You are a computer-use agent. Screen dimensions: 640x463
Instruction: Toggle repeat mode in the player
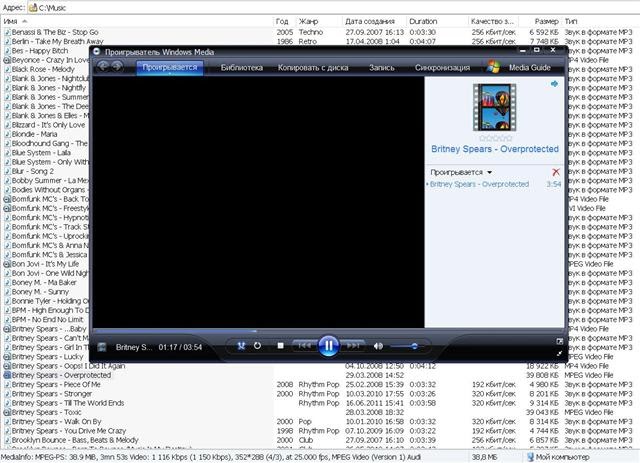click(x=257, y=346)
